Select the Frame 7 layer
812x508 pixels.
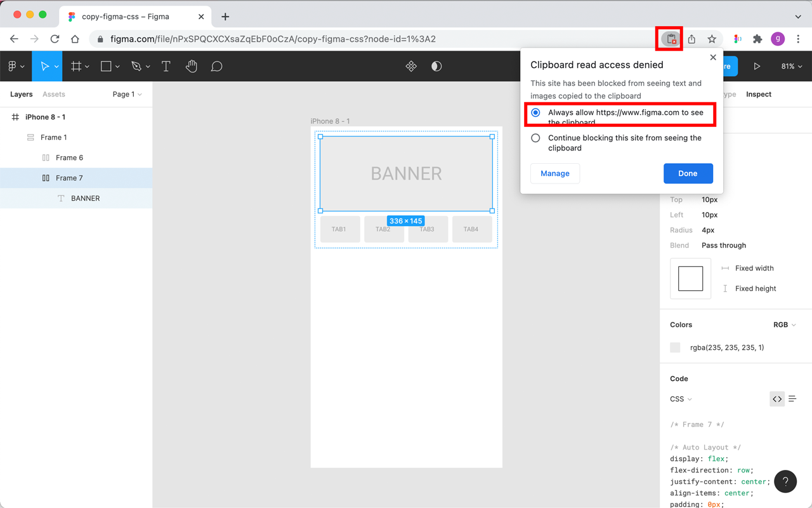tap(76, 178)
